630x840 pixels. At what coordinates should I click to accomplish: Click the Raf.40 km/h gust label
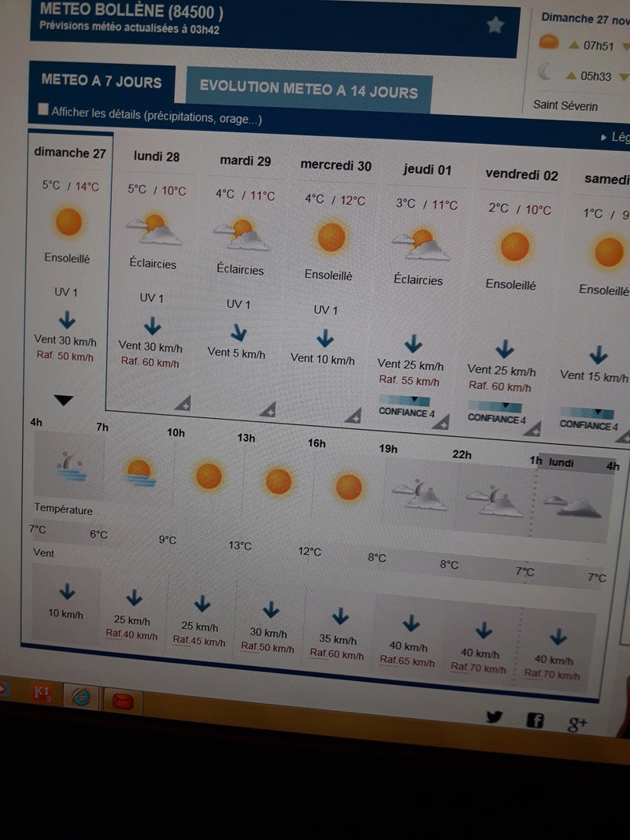(132, 635)
